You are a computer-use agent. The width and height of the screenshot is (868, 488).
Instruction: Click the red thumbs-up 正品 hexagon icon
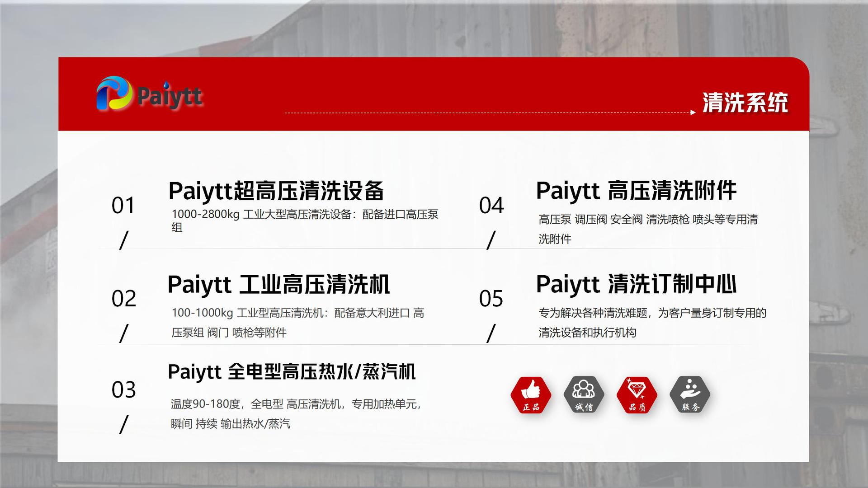[x=531, y=394]
